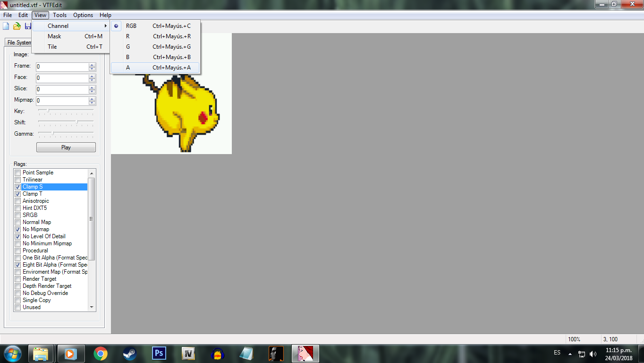Switch to the File System tab
Viewport: 644px width, 363px height.
18,43
